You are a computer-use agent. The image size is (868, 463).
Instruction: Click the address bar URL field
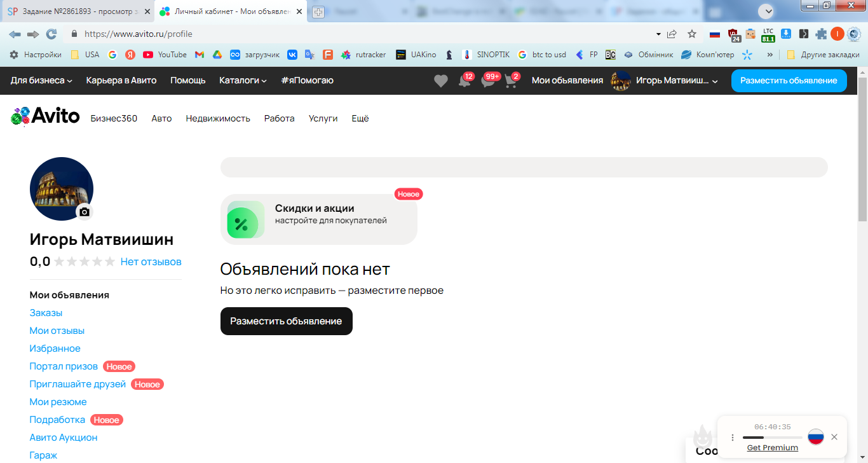365,34
